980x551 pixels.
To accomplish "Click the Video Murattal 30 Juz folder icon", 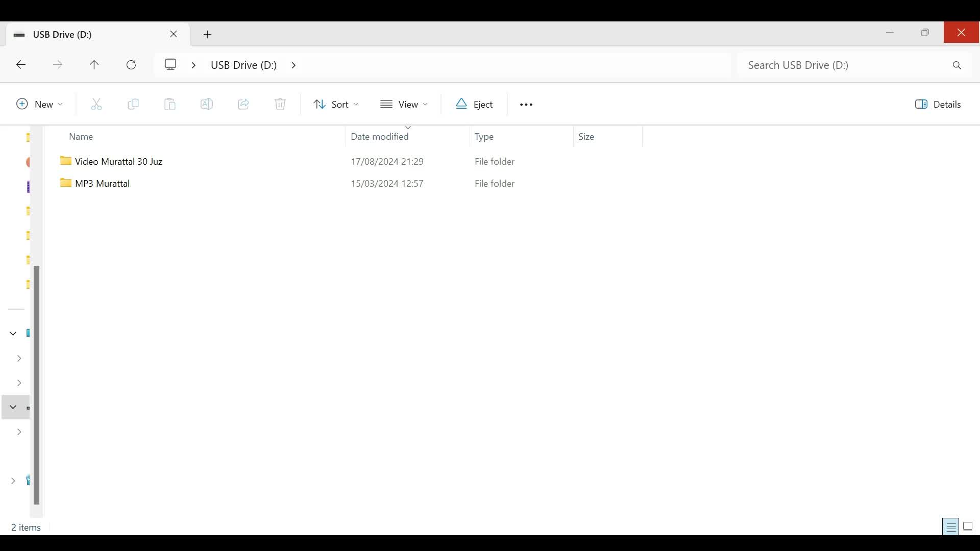I will pos(66,161).
